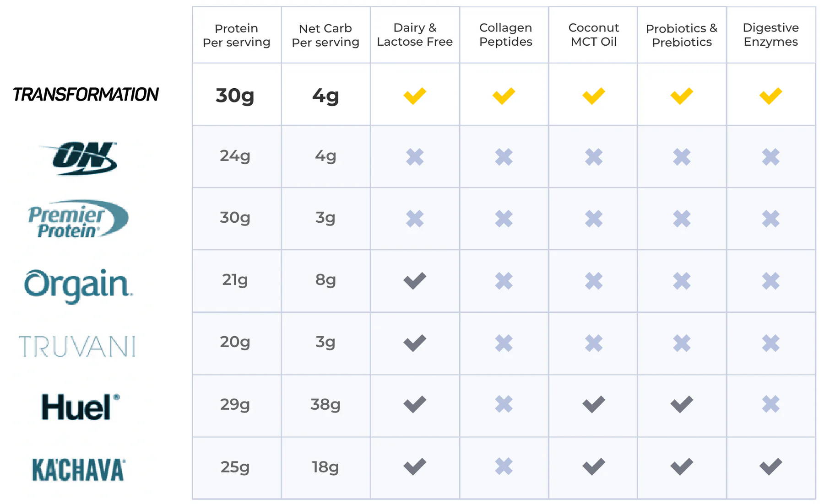Select the Orgain brand logo
The width and height of the screenshot is (824, 504).
[78, 285]
